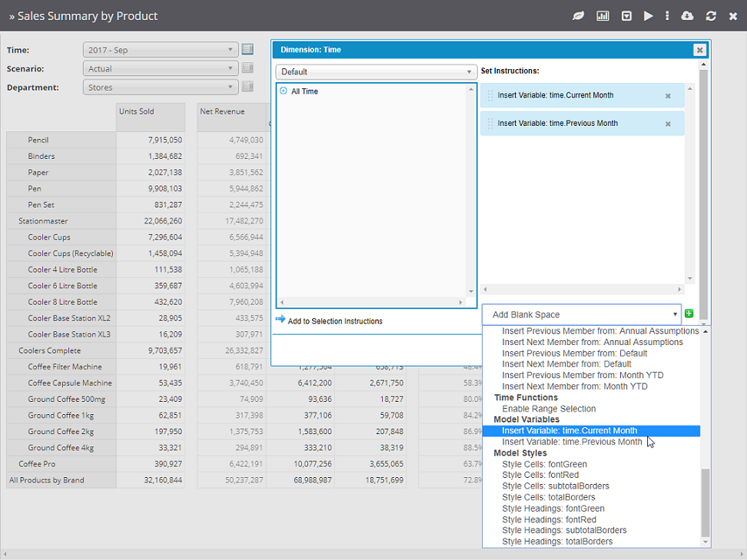Open the vertical three-dot options menu
747x560 pixels.
click(x=667, y=16)
